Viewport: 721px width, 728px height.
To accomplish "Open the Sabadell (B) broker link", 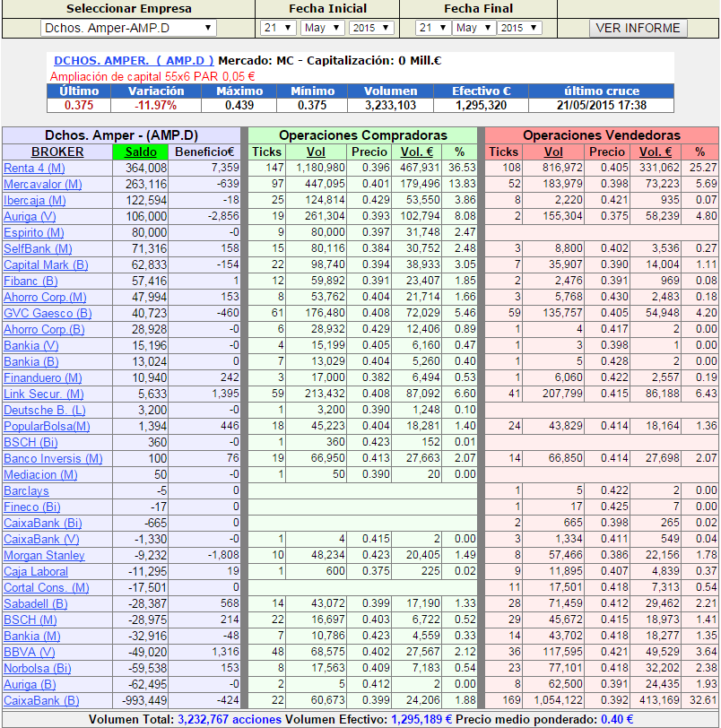I will click(36, 604).
